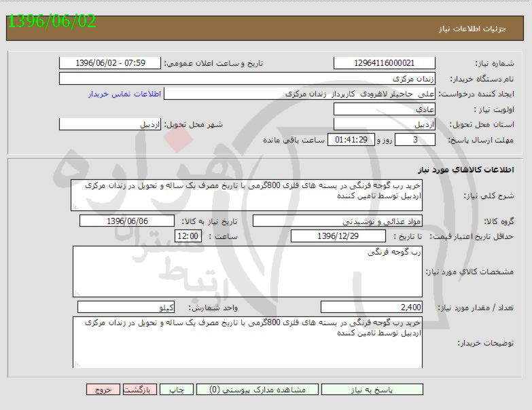This screenshot has width=532, height=410.
Task: Click the نام دستگاه خریدار field زندان مرکزی
Action: click(247, 78)
